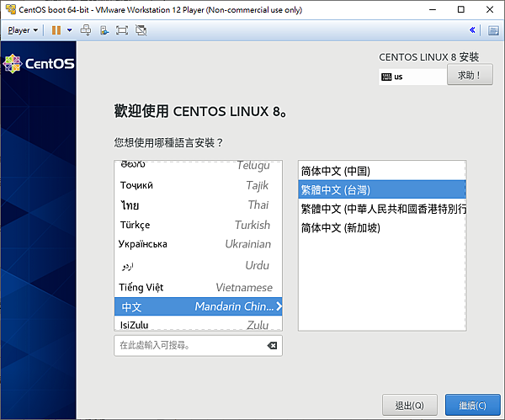Expand the power options dropdown arrow
The height and width of the screenshot is (420, 505).
(70, 30)
